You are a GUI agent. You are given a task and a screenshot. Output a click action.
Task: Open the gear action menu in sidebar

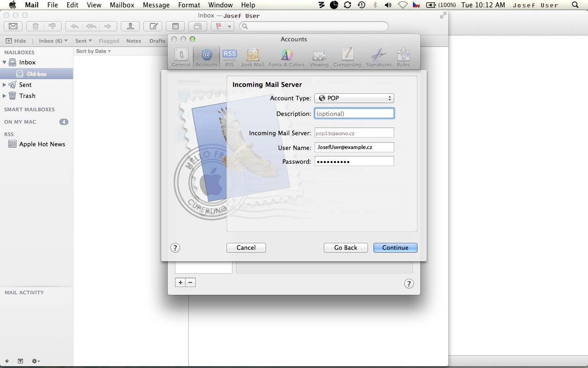35,361
